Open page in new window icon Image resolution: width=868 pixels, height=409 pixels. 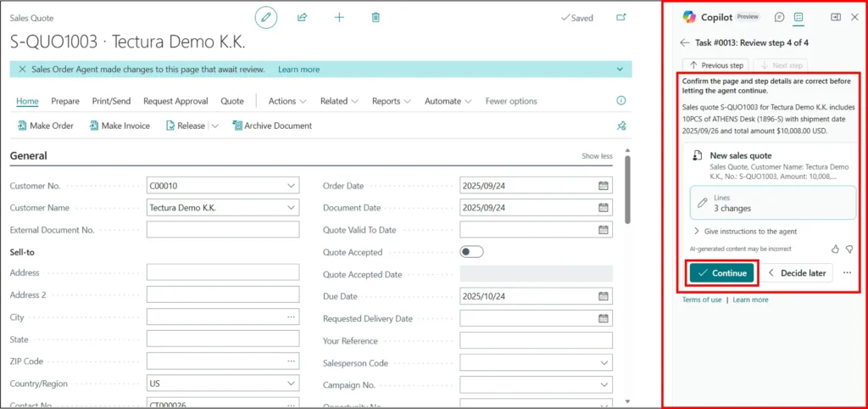tap(620, 17)
